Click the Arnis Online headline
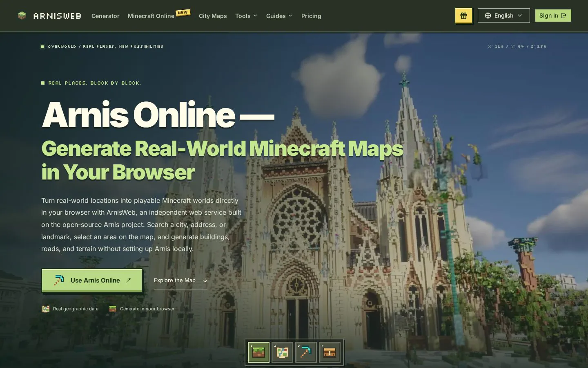This screenshot has height=368, width=588. (158, 115)
